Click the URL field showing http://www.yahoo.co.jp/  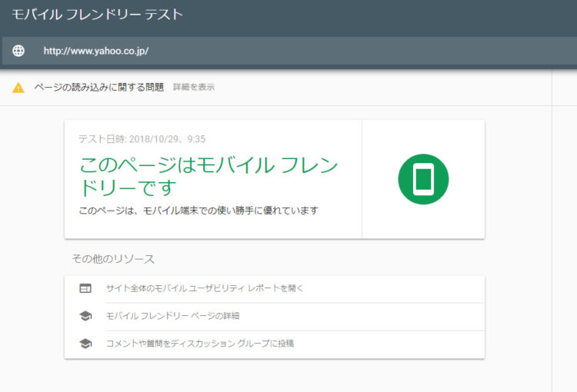(x=95, y=51)
